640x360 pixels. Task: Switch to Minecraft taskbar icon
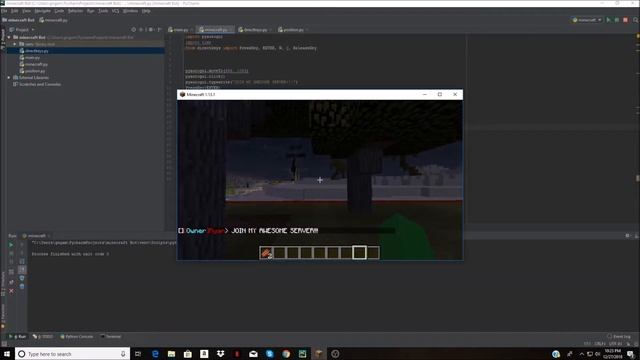point(319,354)
